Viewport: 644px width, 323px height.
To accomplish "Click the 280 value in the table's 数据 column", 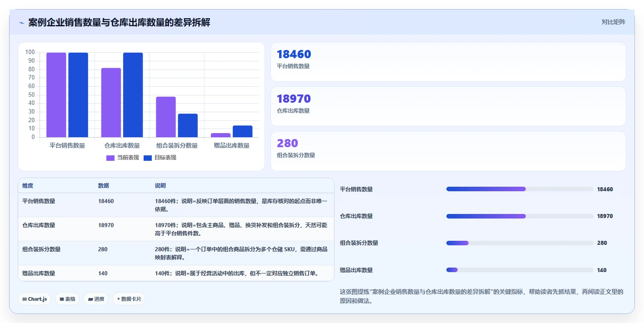I will (x=103, y=249).
